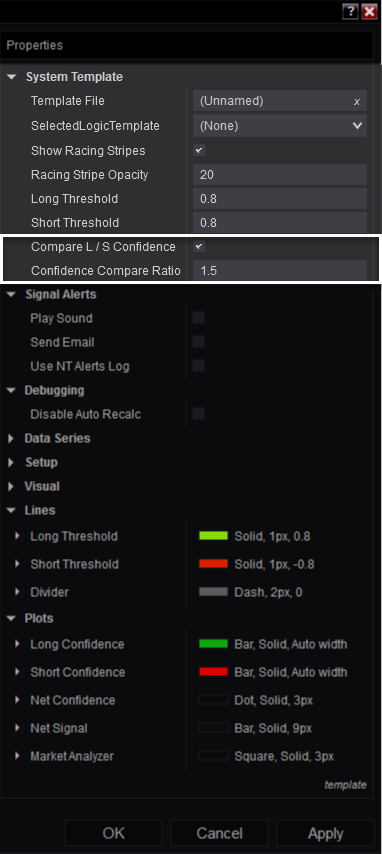Click the OK button
The height and width of the screenshot is (854, 382).
click(113, 833)
